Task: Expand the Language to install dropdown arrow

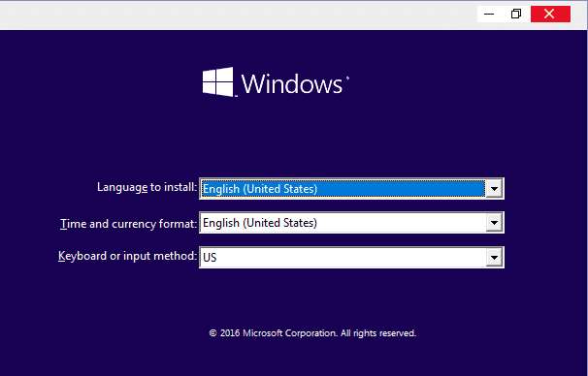Action: coord(494,188)
